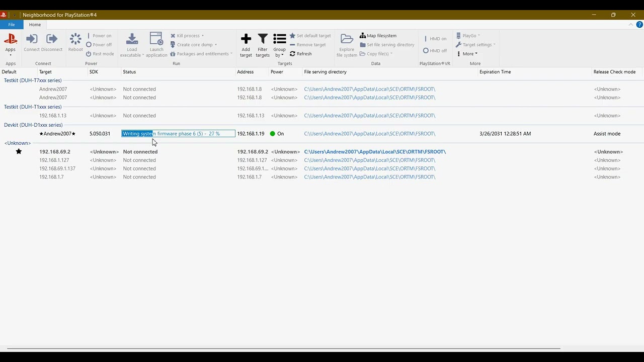Select the Testkit (DUH-T1xxx series) group
644x362 pixels.
pos(33,107)
